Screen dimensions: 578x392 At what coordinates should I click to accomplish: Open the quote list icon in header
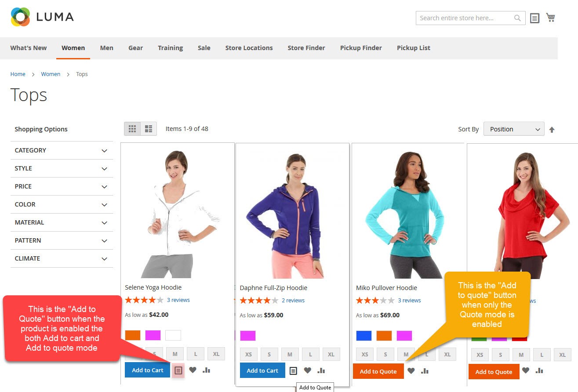tap(534, 18)
